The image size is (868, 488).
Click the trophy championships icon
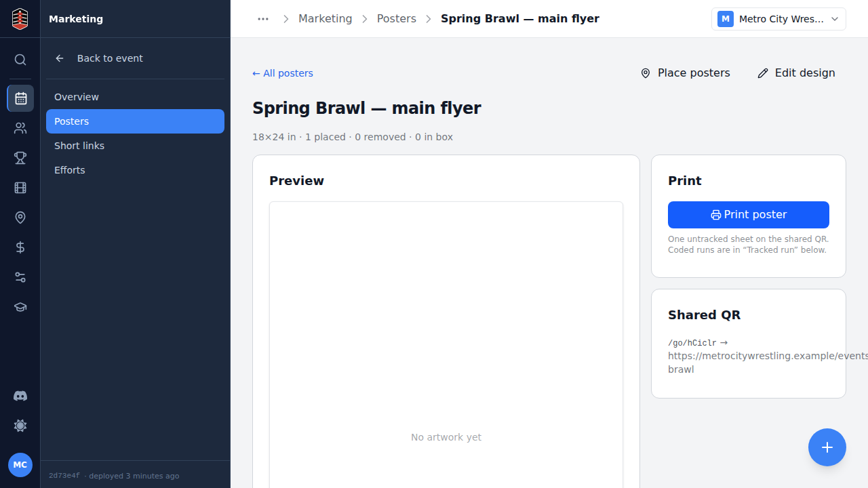[20, 158]
